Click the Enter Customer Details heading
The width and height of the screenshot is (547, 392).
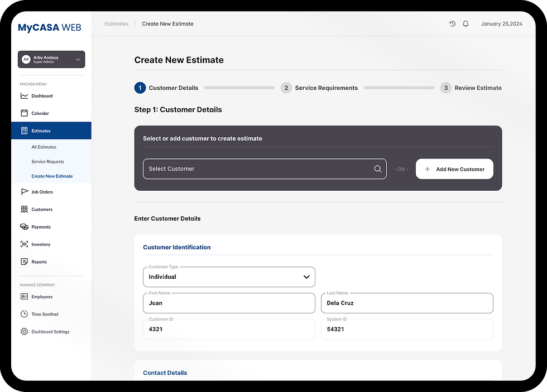pyautogui.click(x=167, y=219)
